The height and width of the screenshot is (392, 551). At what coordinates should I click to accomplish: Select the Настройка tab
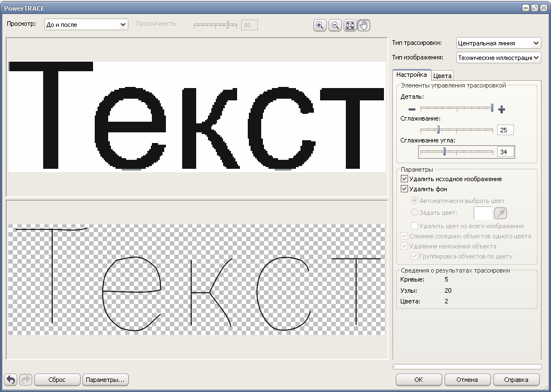411,75
